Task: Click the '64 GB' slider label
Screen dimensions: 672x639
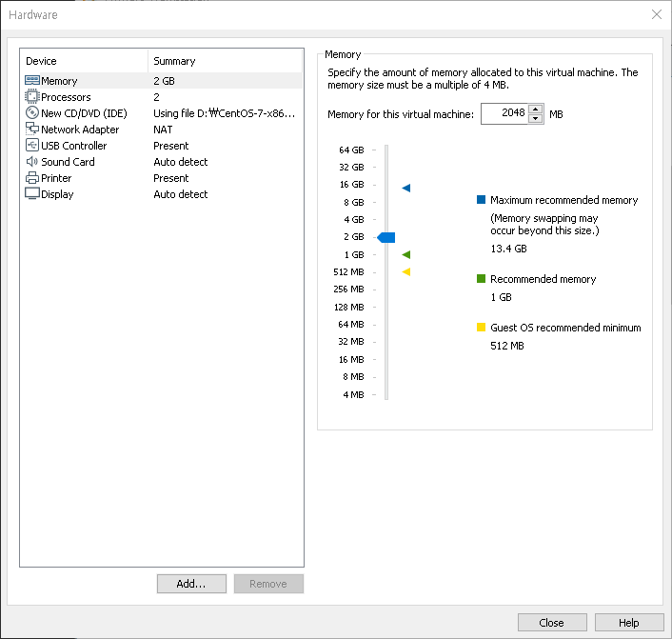Action: [351, 150]
